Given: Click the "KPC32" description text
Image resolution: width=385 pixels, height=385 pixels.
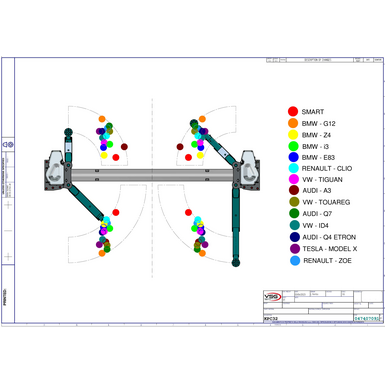Looking at the screenshot, I should (271, 319).
